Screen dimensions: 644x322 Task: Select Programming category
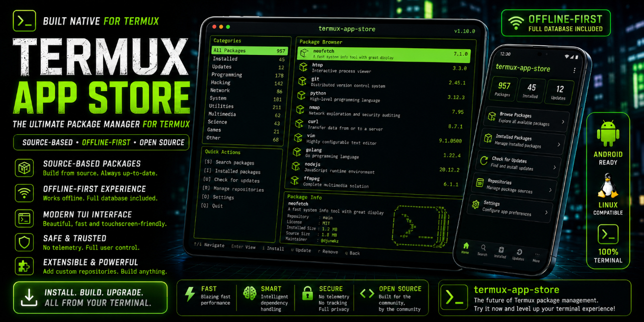click(x=248, y=75)
